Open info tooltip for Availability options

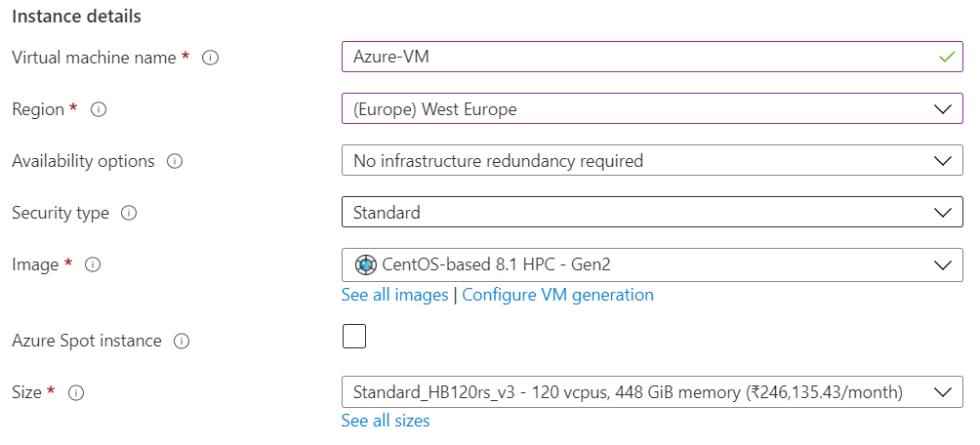tap(175, 161)
